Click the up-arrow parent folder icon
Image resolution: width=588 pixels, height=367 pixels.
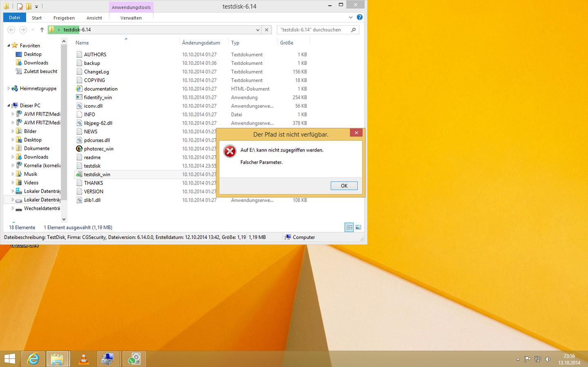42,30
